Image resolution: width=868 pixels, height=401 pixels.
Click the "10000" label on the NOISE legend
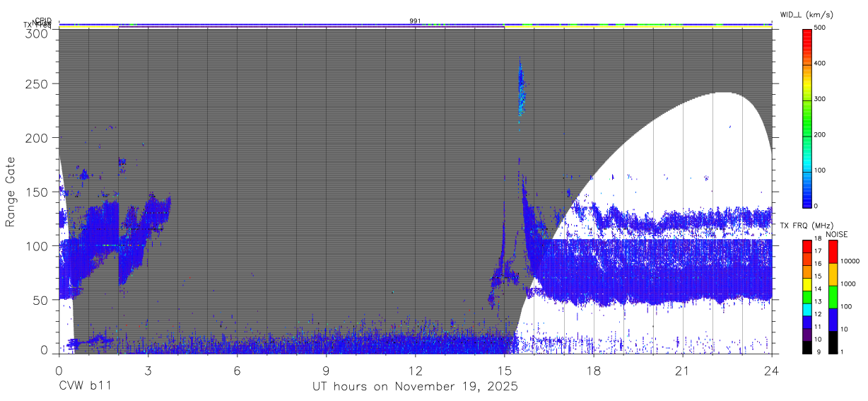850,262
